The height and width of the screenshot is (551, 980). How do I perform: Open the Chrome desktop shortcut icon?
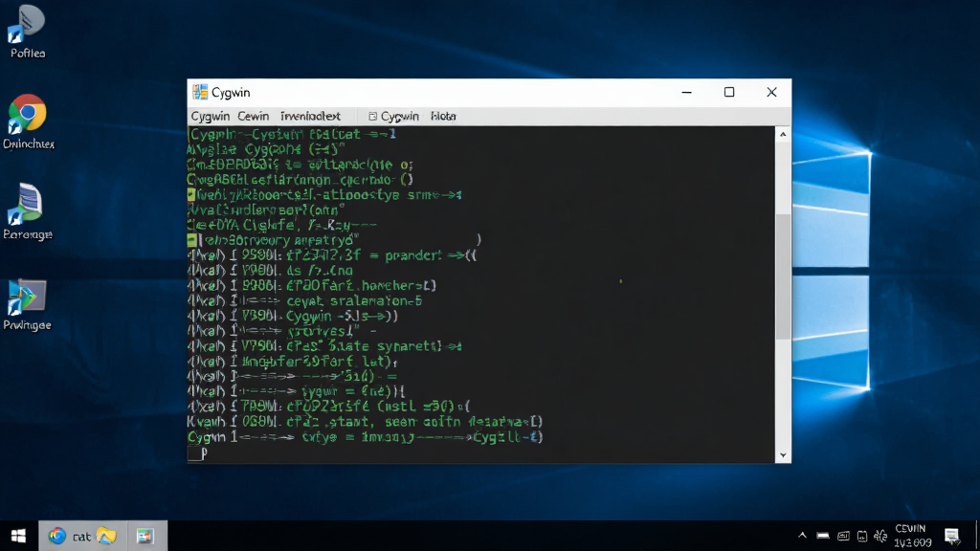pos(27,115)
